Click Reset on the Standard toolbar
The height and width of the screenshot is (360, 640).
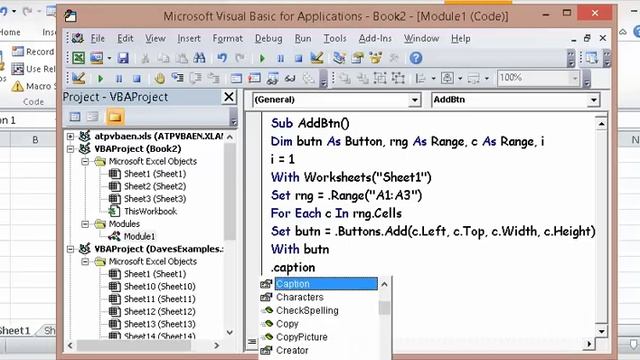click(x=298, y=58)
